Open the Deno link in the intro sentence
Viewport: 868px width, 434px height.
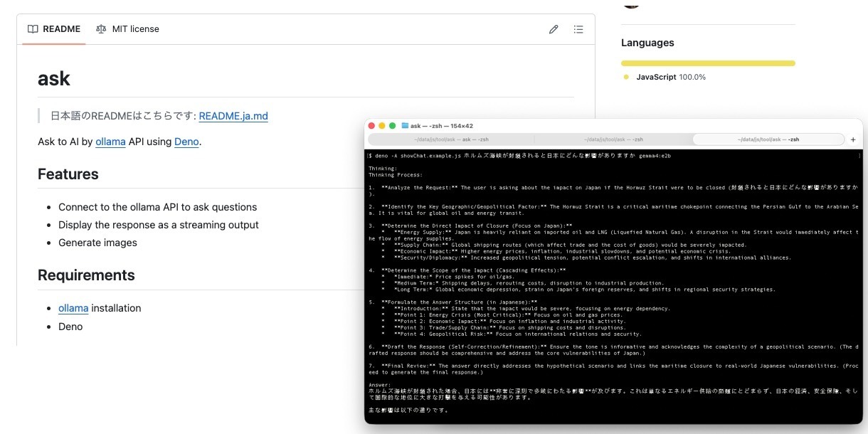[186, 142]
